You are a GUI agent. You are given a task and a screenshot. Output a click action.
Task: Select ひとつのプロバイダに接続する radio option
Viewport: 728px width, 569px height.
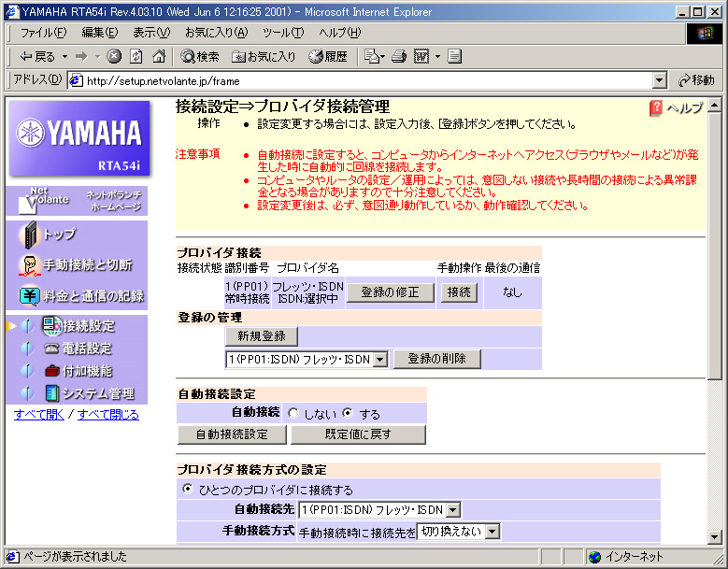(x=188, y=490)
